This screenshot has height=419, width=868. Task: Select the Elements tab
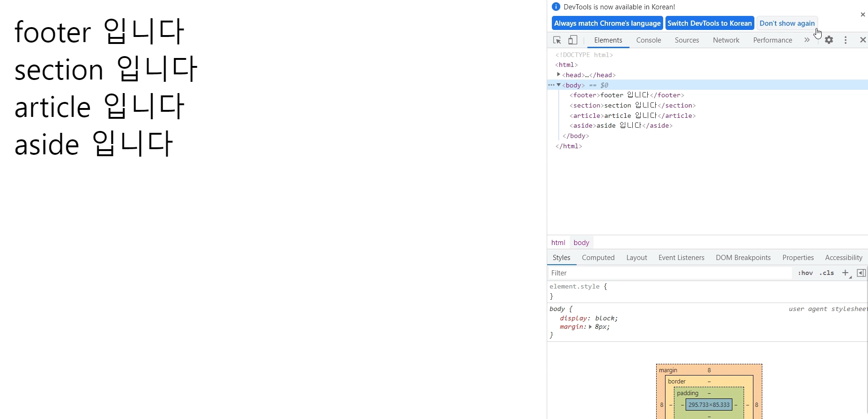608,40
